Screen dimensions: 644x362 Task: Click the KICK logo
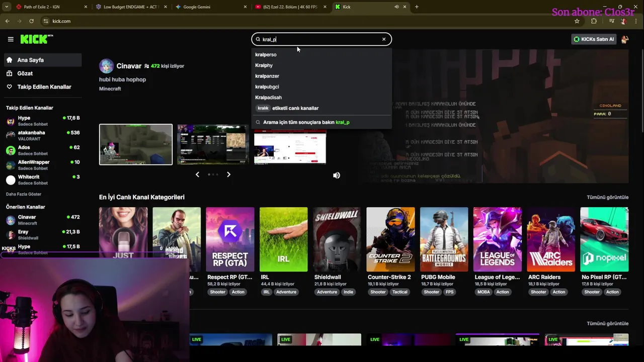click(37, 39)
